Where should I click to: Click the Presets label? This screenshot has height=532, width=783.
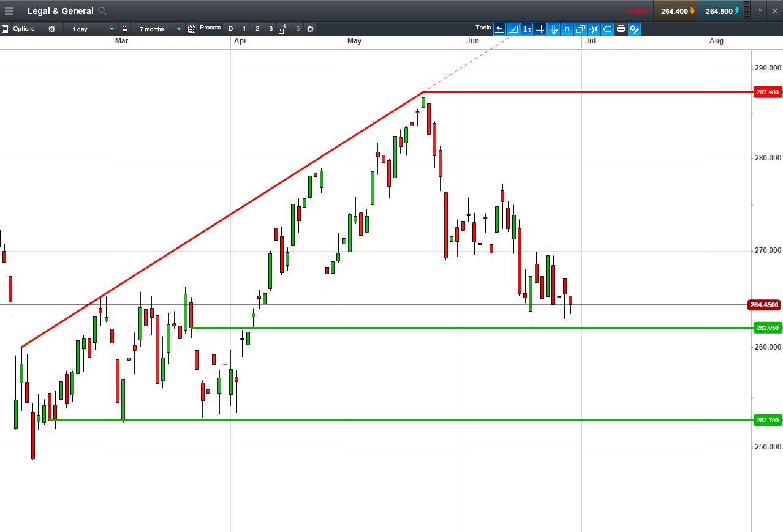pyautogui.click(x=210, y=28)
